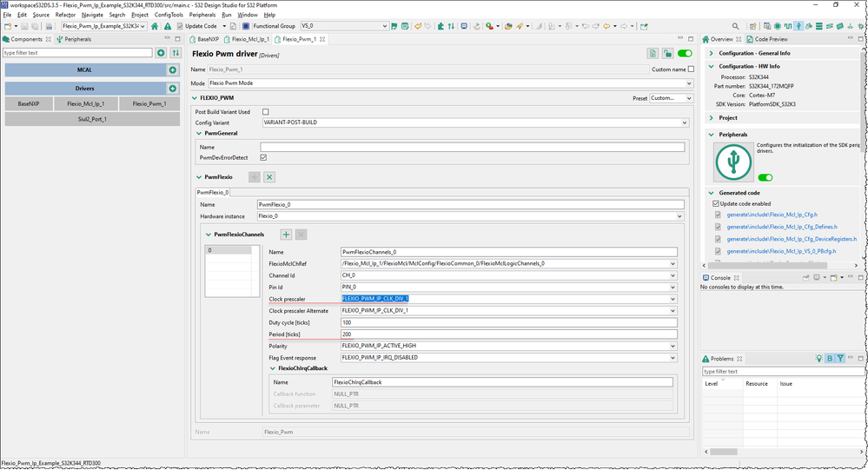
Task: Switch to the Flexio_Mcl_Ip_1 editor tab
Action: click(x=247, y=39)
